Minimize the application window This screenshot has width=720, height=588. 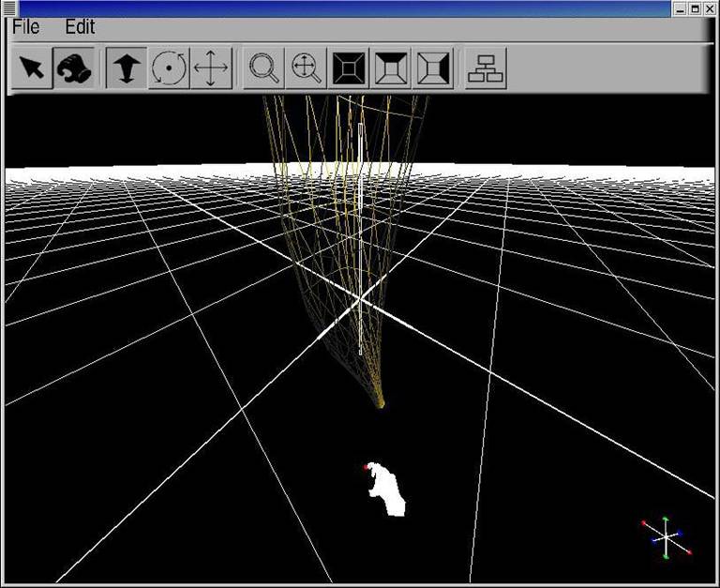pyautogui.click(x=681, y=8)
